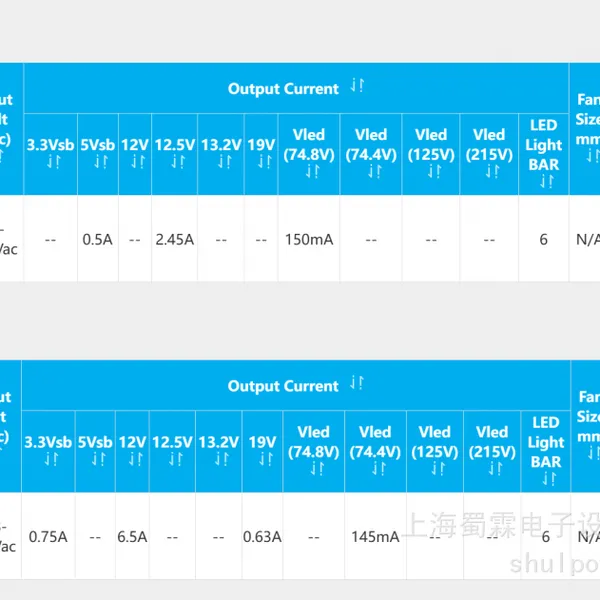Sort bottom table by Vled (74.4V) icon
600x600 pixels.
(x=378, y=469)
